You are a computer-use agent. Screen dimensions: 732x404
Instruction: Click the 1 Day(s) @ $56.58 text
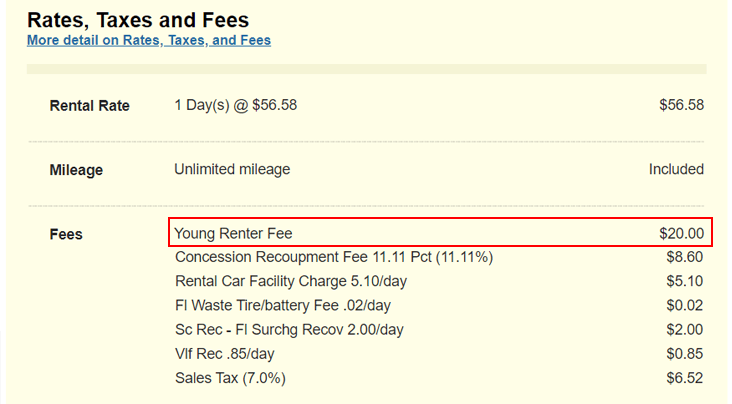pos(236,105)
